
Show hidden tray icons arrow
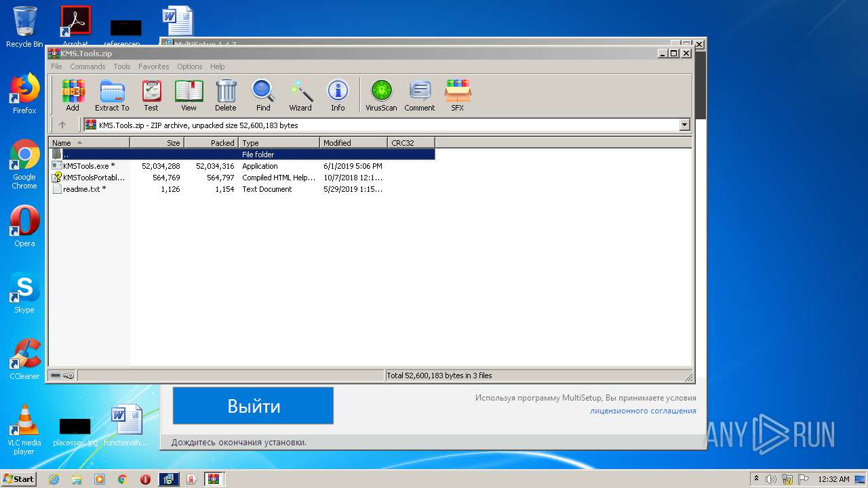coord(756,479)
